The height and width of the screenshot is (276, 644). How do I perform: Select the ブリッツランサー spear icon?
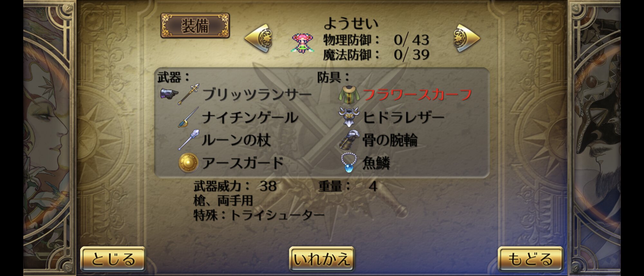pyautogui.click(x=189, y=94)
